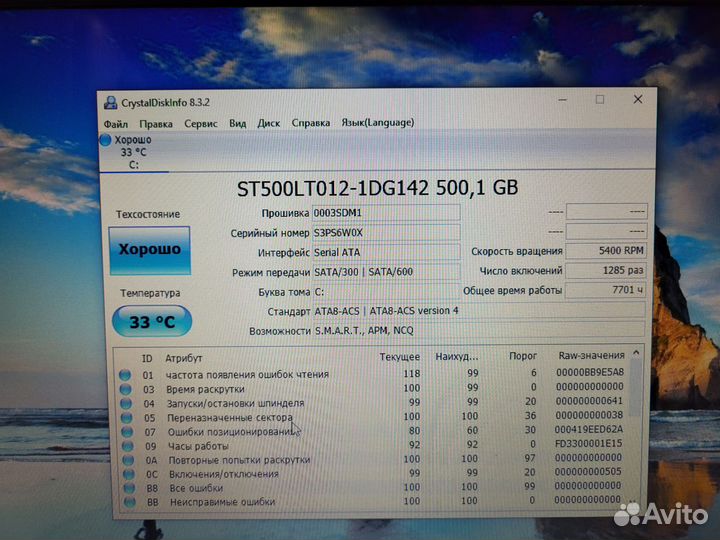Open the Вид menu
This screenshot has height=540, width=720.
click(x=237, y=124)
